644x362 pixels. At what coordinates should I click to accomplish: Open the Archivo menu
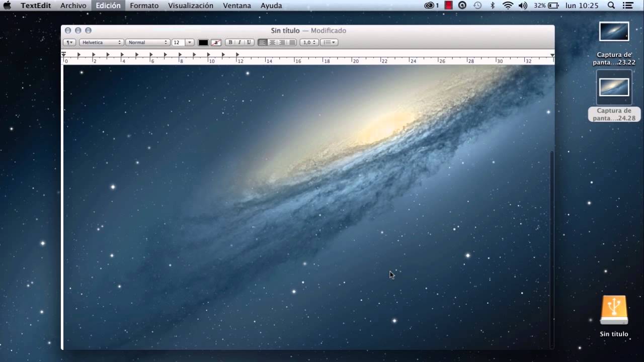(73, 6)
